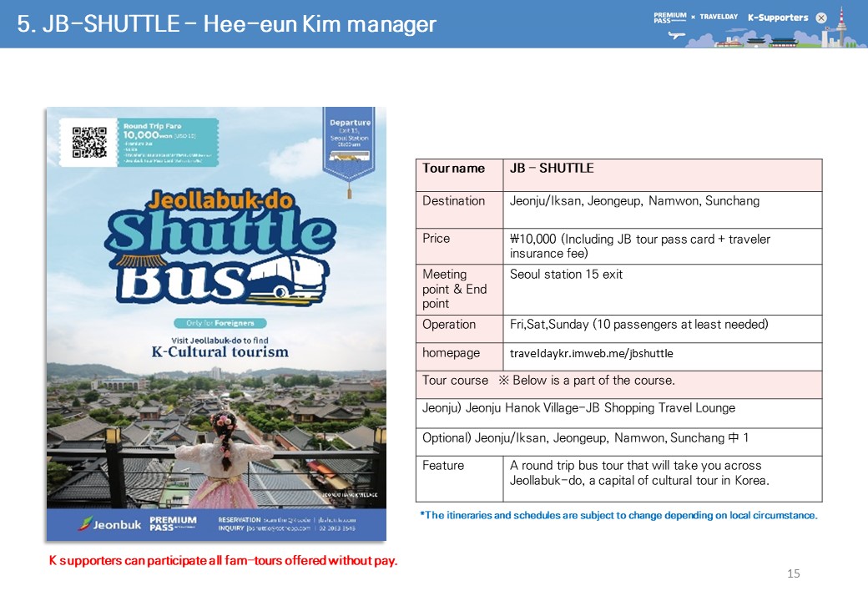Click the Feature label cell
This screenshot has width=868, height=601.
460,478
